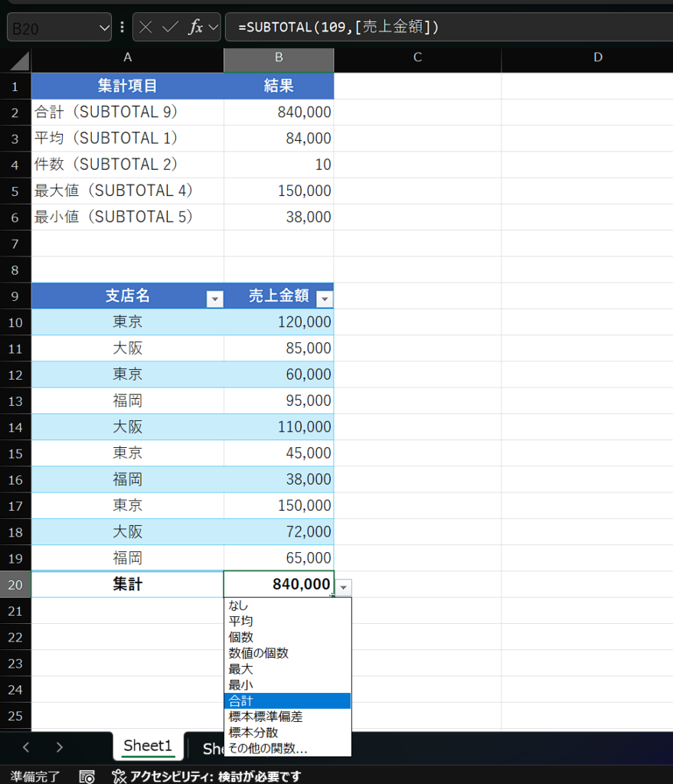
Task: Open the accessibility checker status icon
Action: point(119,776)
